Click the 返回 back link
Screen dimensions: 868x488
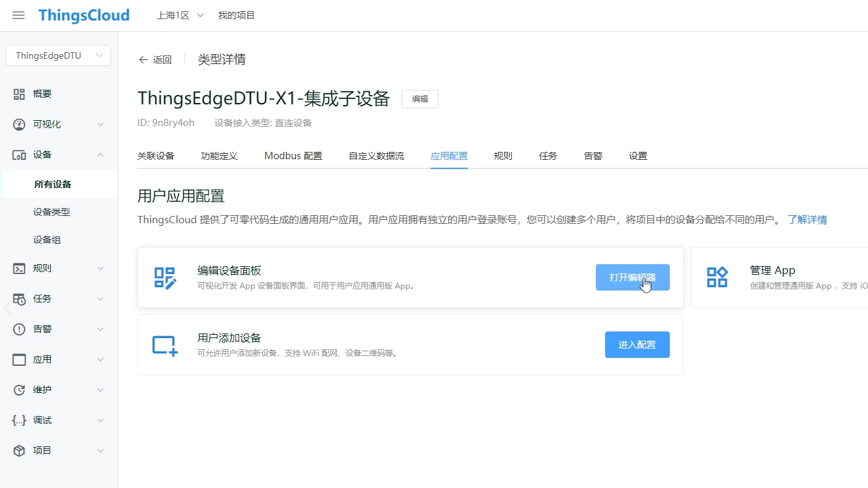tap(163, 59)
